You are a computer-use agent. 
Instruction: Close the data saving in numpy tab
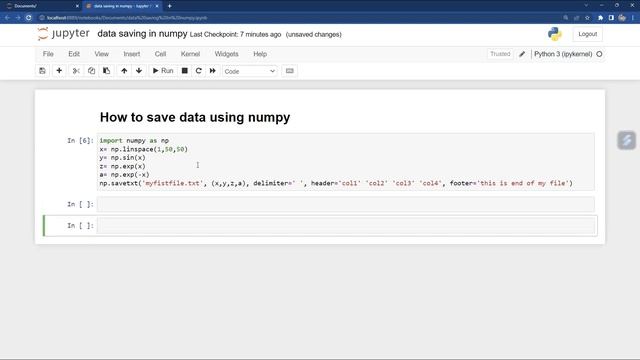click(157, 6)
